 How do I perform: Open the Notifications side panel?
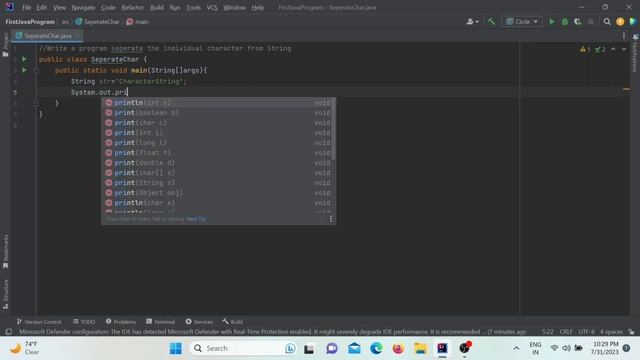click(x=635, y=53)
